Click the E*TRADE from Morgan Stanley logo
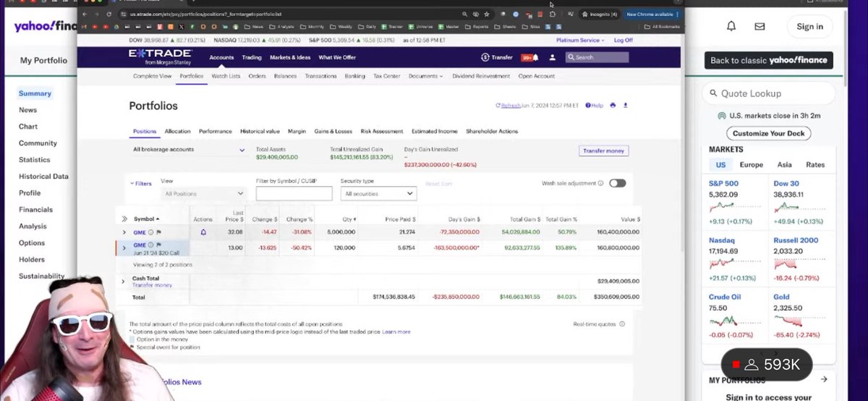The height and width of the screenshot is (401, 868). pyautogui.click(x=160, y=57)
